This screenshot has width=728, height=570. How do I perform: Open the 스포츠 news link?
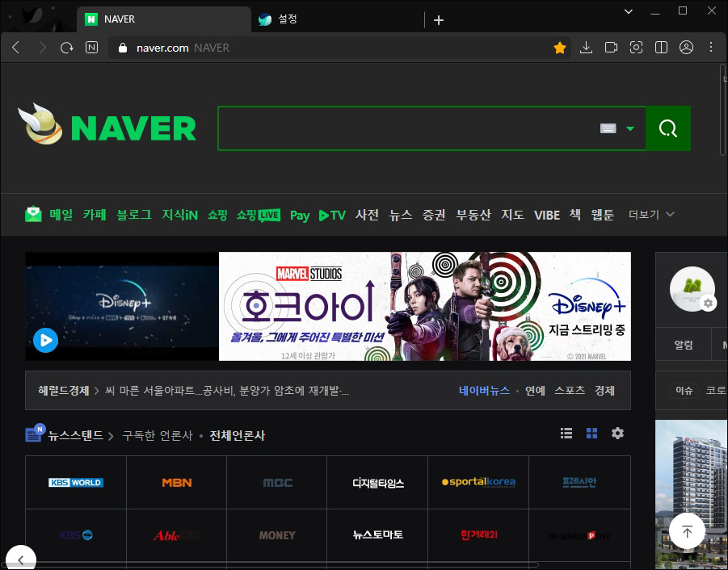click(x=570, y=391)
